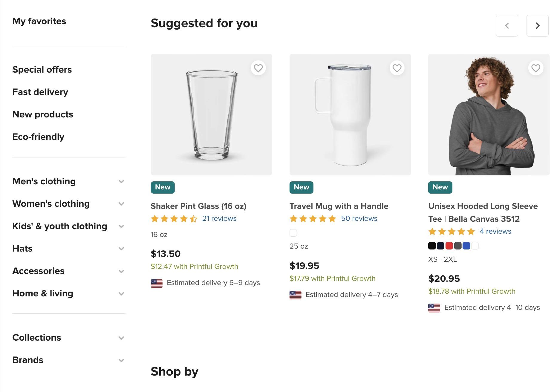Image resolution: width=560 pixels, height=392 pixels.
Task: Go to next suggested products with right arrow
Action: 537,26
